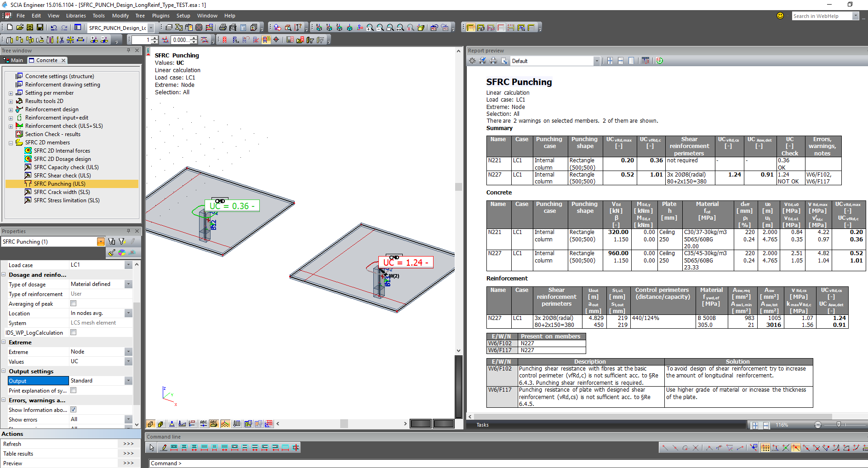868x468 pixels.
Task: Click the Undo icon in main toolbar
Action: [54, 28]
